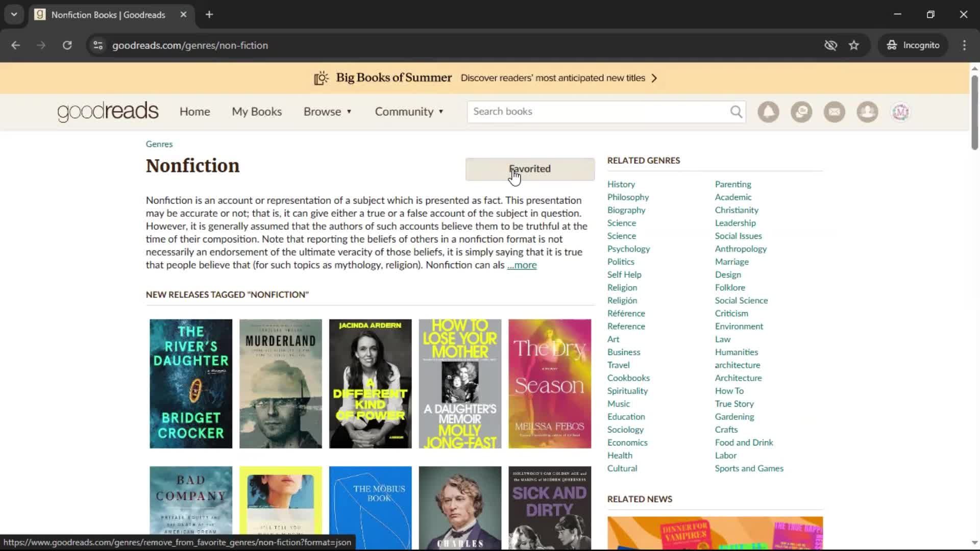Screen dimensions: 980x551
Task: Open the Christianity genre link
Action: coord(737,210)
